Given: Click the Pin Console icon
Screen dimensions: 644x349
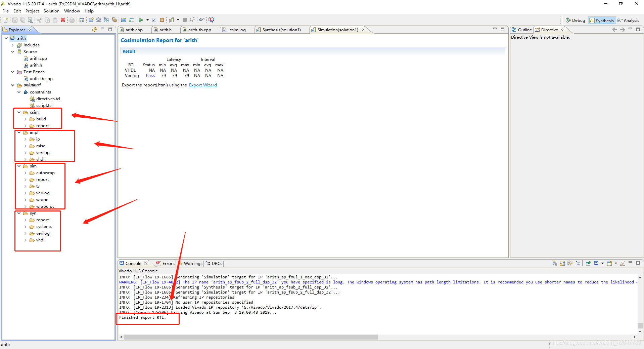Looking at the screenshot, I should pos(588,263).
